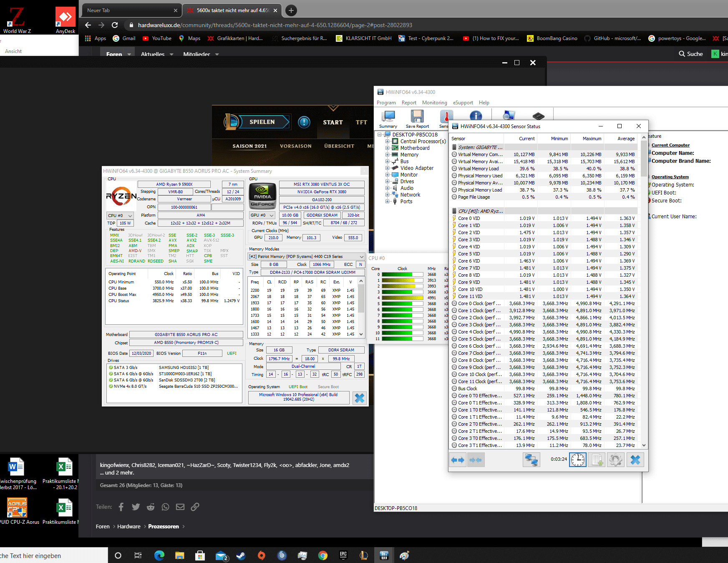Image resolution: width=728 pixels, height=563 pixels.
Task: Open CPU #0 selector dropdown
Action: click(x=120, y=215)
